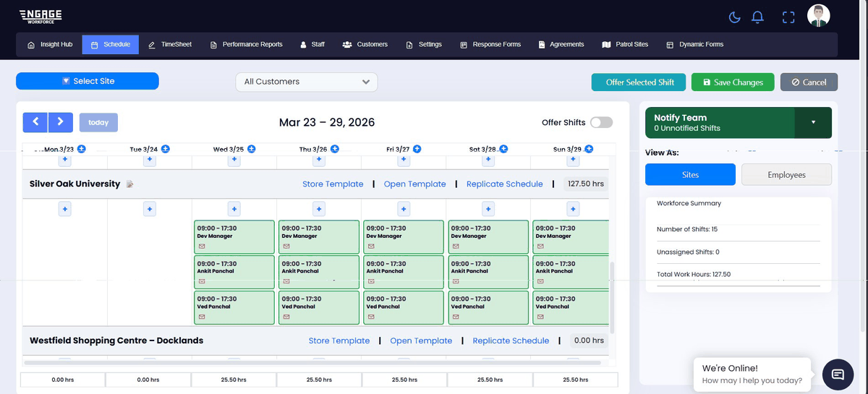Add Silver Oak University shift in Thursday column
The height and width of the screenshot is (394, 868).
coord(319,209)
